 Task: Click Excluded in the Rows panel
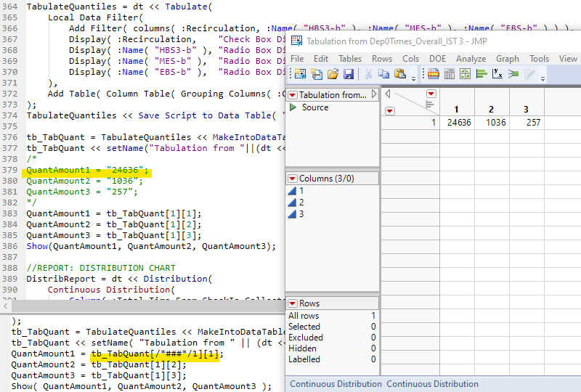click(306, 338)
